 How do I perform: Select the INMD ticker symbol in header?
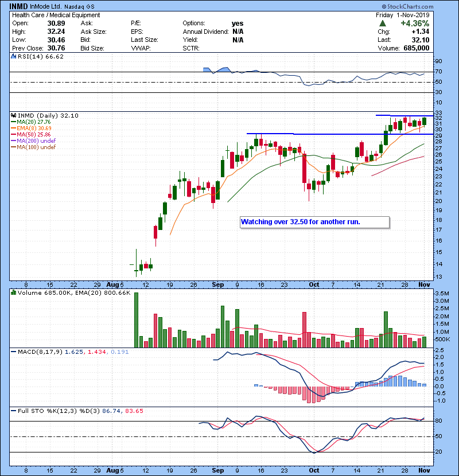click(18, 6)
